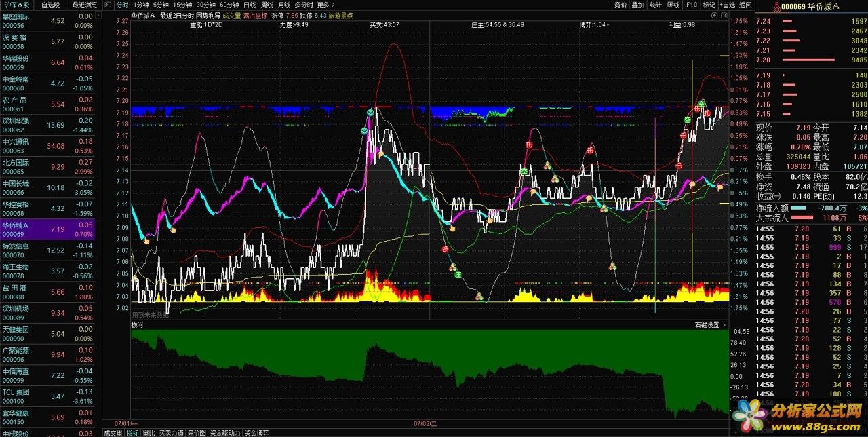
Task: Select 华锦股份 000059 in stock list
Action: [47, 62]
